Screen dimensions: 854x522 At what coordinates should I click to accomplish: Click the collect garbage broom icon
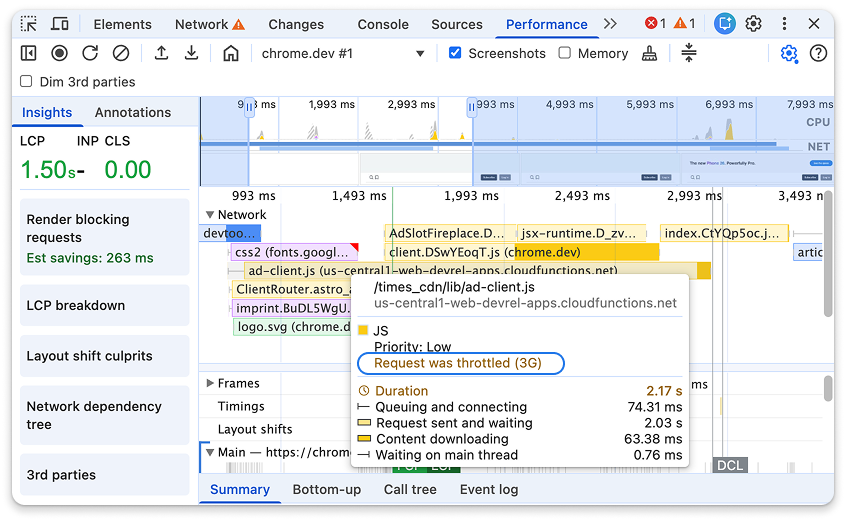click(x=650, y=54)
